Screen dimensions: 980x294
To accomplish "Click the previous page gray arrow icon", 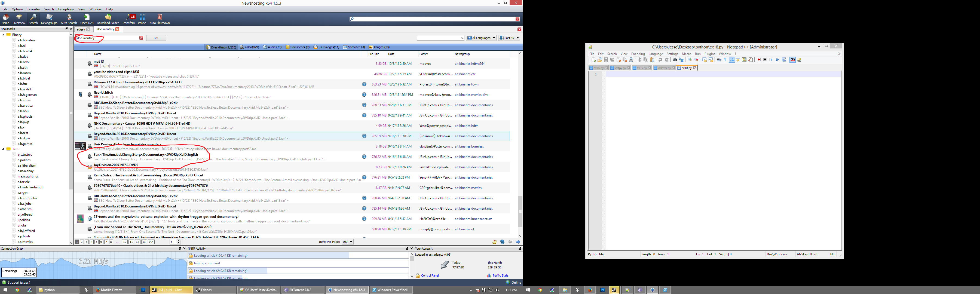I will point(510,242).
